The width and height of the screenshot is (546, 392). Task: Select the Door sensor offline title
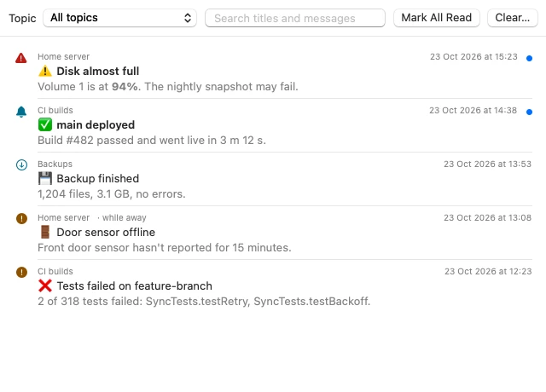pos(106,232)
